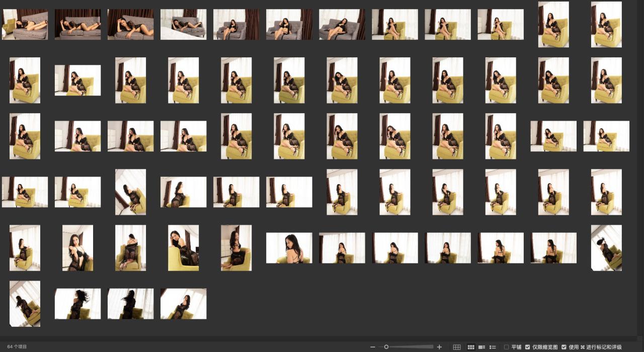644x352 pixels.
Task: Click the 64 个项目 status label
Action: [17, 347]
